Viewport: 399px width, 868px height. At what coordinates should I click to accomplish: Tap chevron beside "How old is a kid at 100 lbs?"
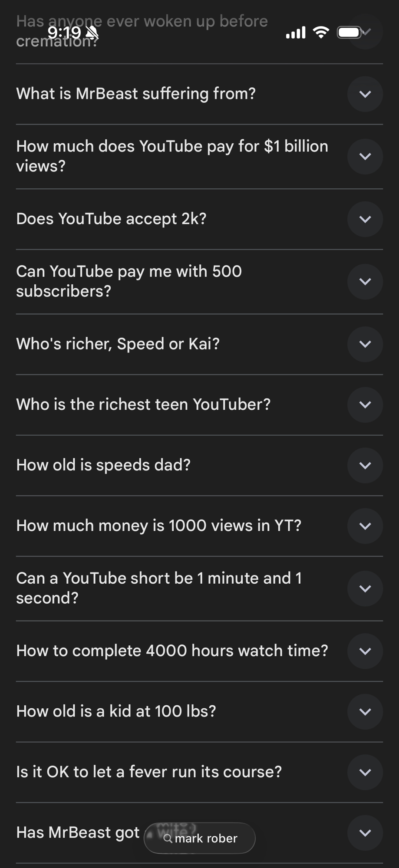pyautogui.click(x=365, y=712)
